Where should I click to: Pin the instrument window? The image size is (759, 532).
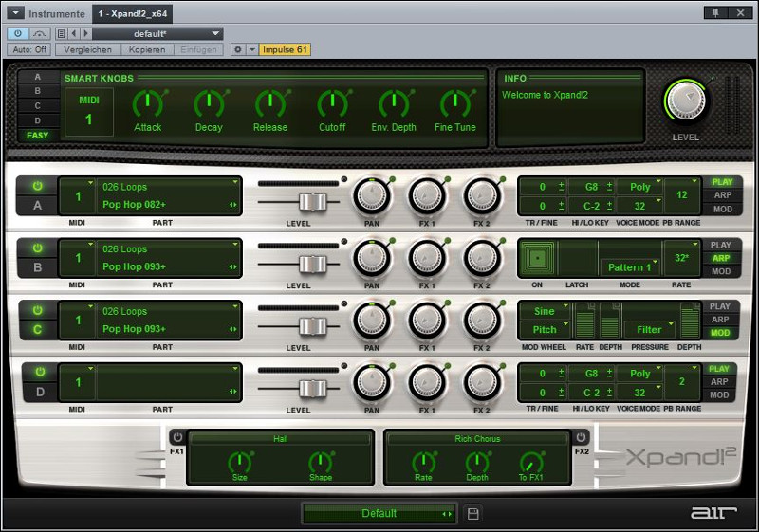pos(715,13)
